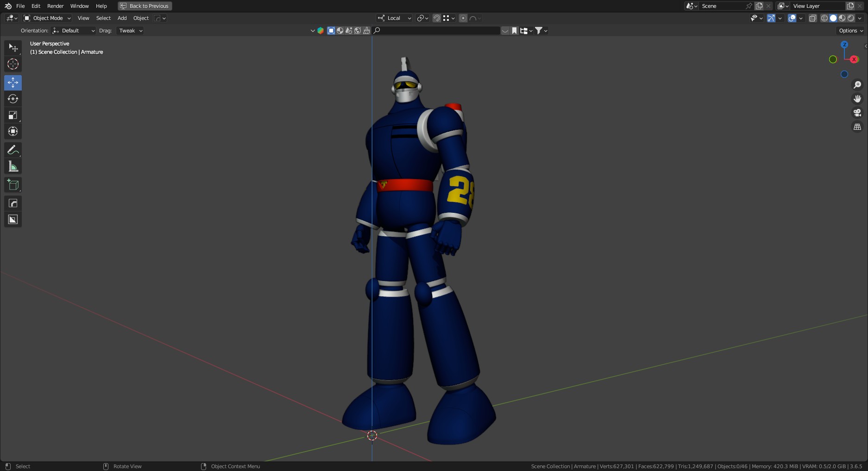
Task: Toggle proportional editing button
Action: (x=463, y=18)
